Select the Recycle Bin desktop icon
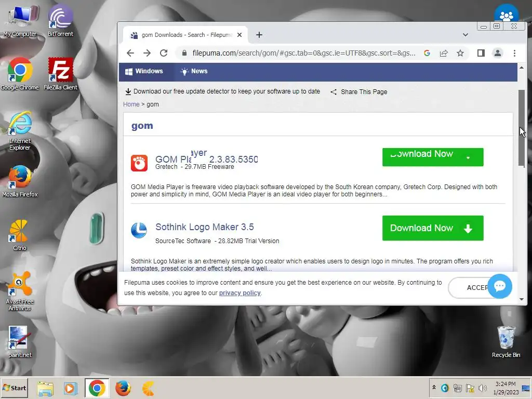Screen dimensions: 532x399 coord(506,342)
